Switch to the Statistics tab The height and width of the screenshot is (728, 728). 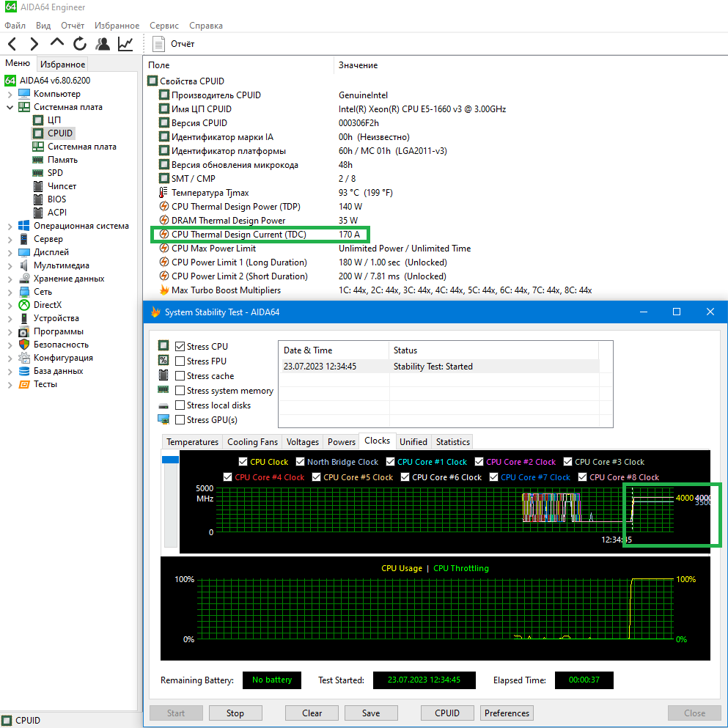(452, 442)
